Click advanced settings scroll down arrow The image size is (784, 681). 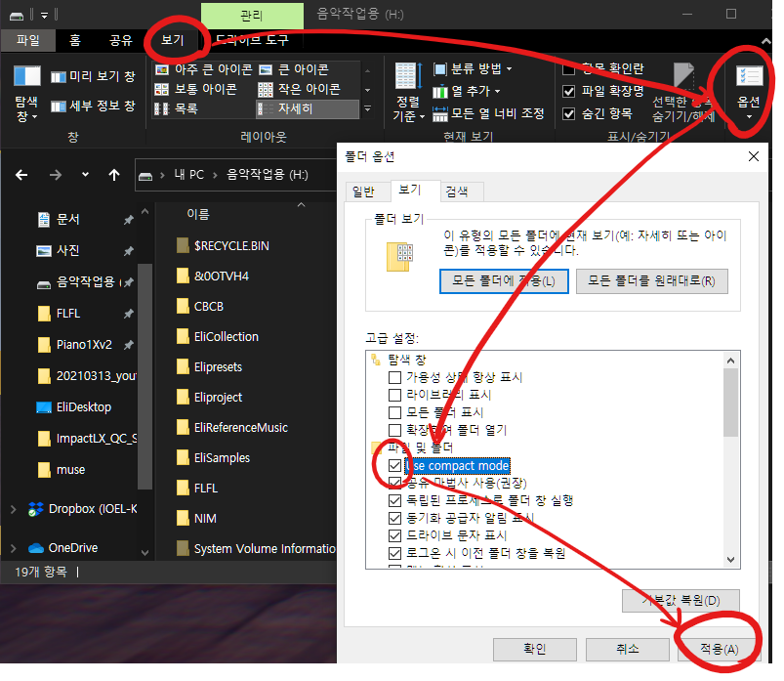[730, 560]
